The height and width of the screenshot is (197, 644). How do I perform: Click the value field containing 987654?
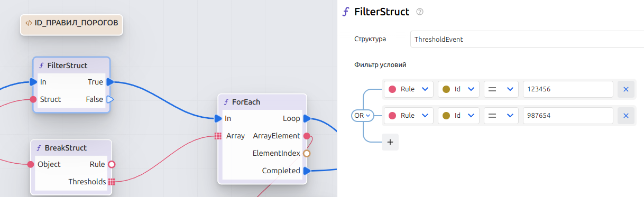[x=568, y=116]
